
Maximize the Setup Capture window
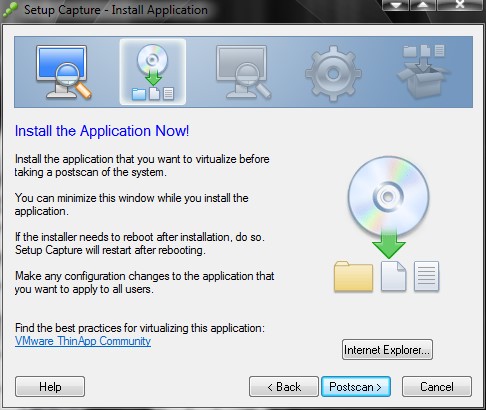423,5
